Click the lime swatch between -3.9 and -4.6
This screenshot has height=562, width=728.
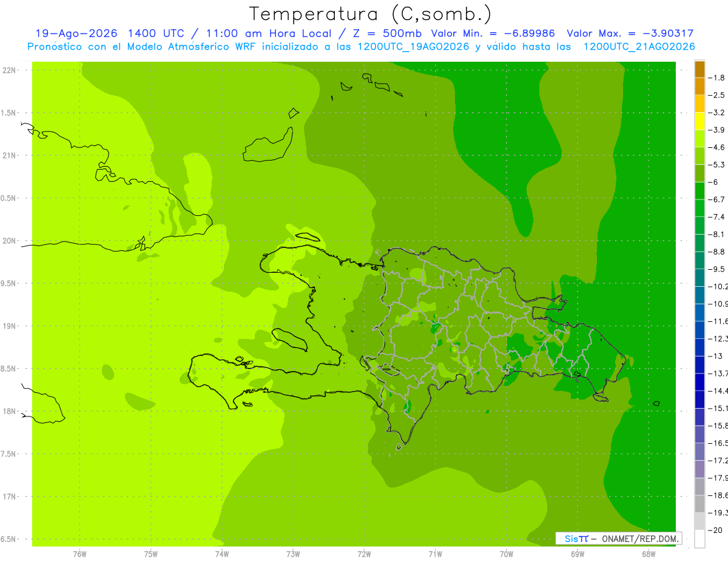699,139
